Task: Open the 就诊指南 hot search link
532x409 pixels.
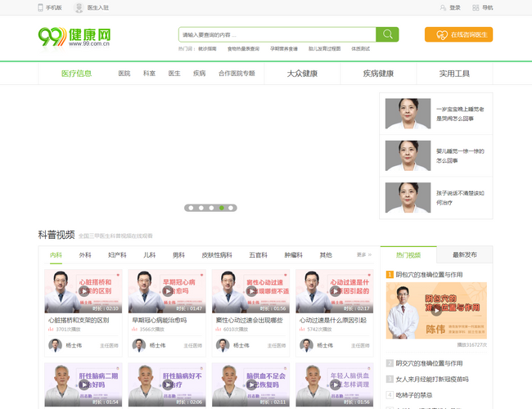Action: tap(207, 48)
